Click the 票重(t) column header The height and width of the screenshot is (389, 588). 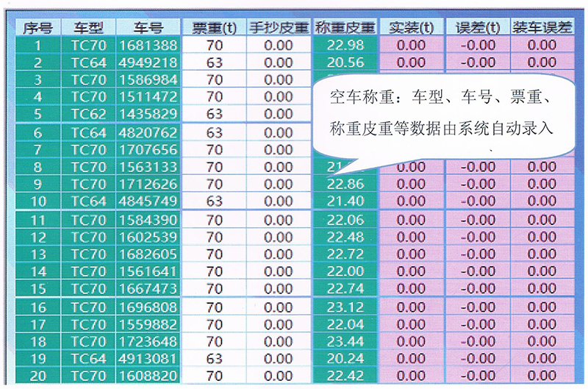click(x=214, y=27)
